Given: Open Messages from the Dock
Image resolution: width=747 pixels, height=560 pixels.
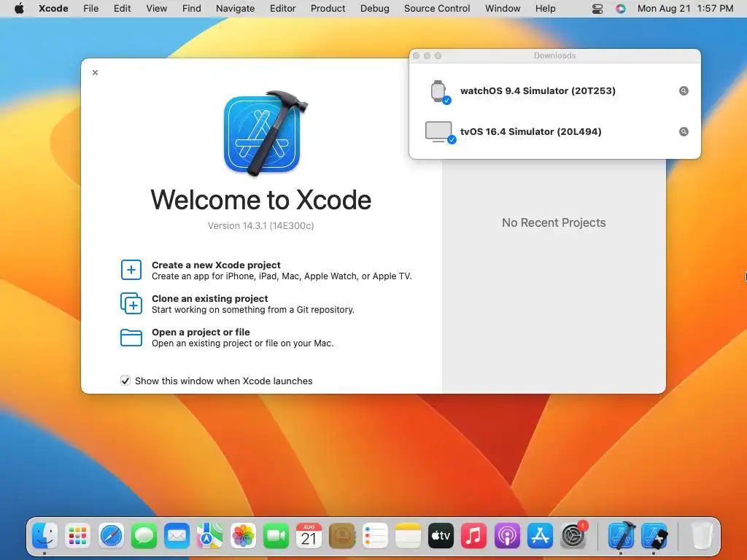Looking at the screenshot, I should click(x=144, y=536).
